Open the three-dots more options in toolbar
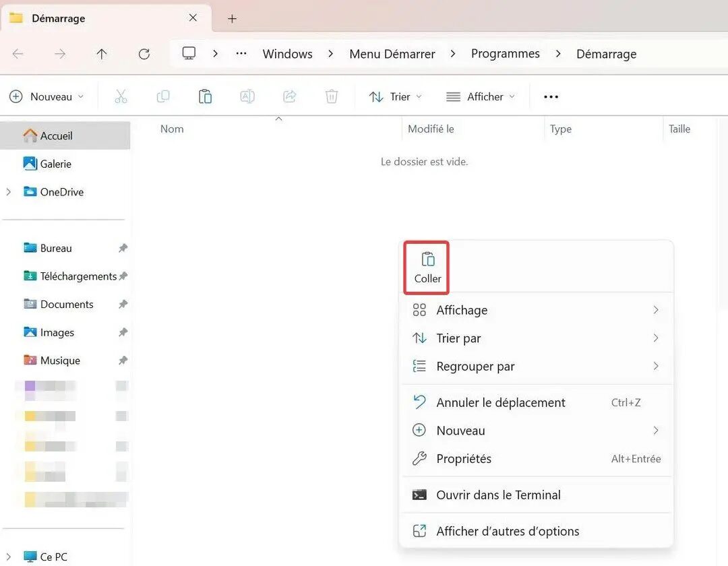 click(x=551, y=96)
